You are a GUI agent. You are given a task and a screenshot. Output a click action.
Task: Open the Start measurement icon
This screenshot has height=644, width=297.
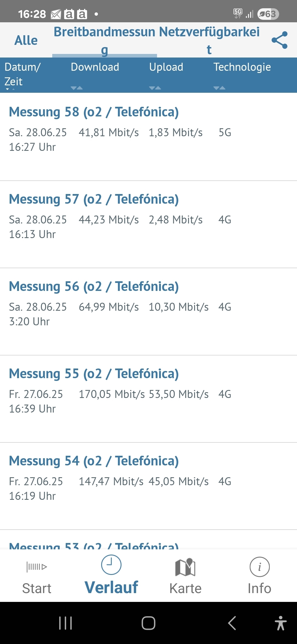[x=37, y=567]
